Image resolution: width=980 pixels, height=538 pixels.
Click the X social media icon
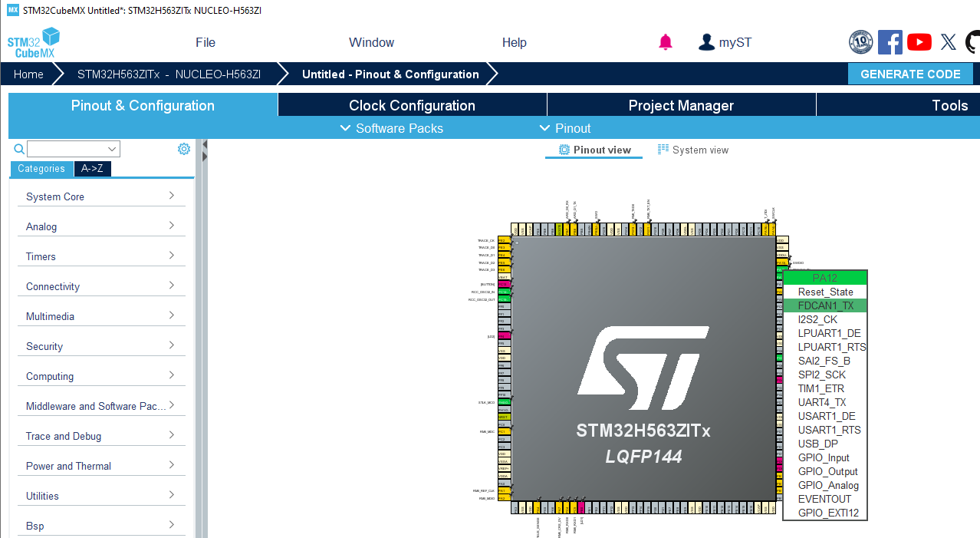(x=948, y=42)
